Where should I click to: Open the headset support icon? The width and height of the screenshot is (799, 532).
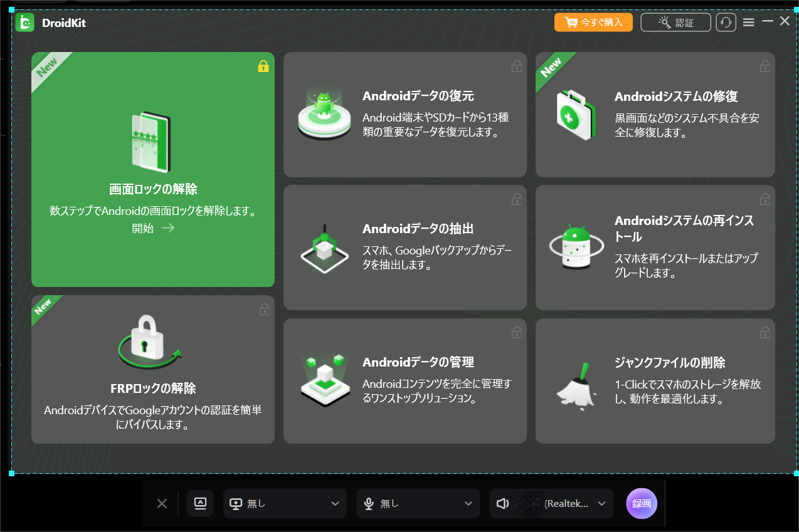point(726,23)
